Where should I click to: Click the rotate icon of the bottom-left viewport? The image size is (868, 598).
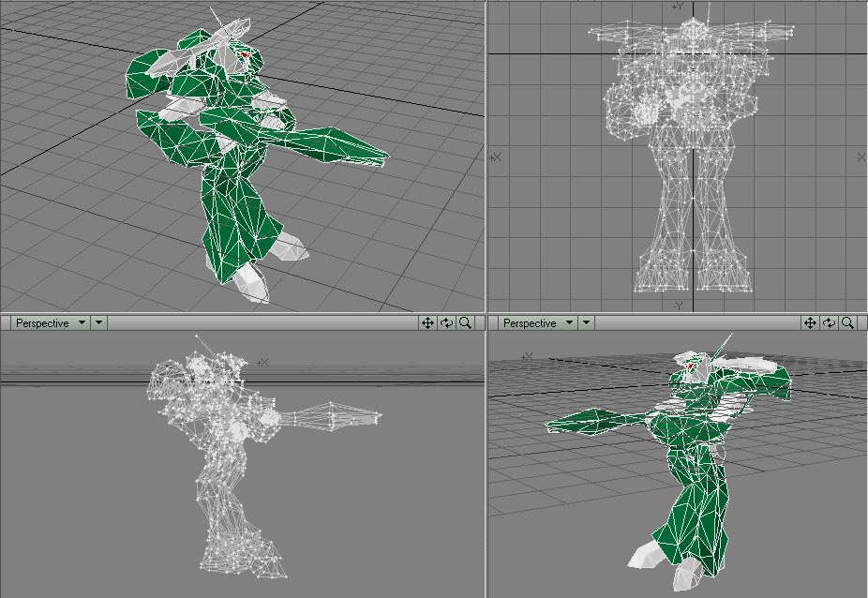click(446, 322)
